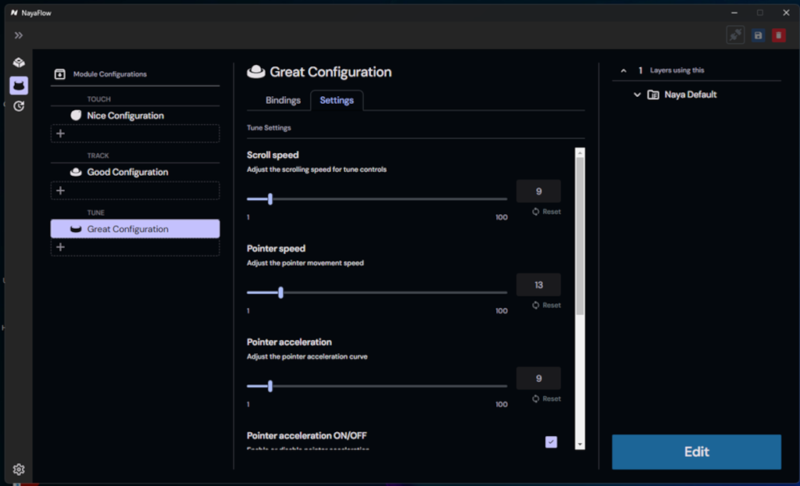Reset the Pointer speed value

pyautogui.click(x=546, y=305)
